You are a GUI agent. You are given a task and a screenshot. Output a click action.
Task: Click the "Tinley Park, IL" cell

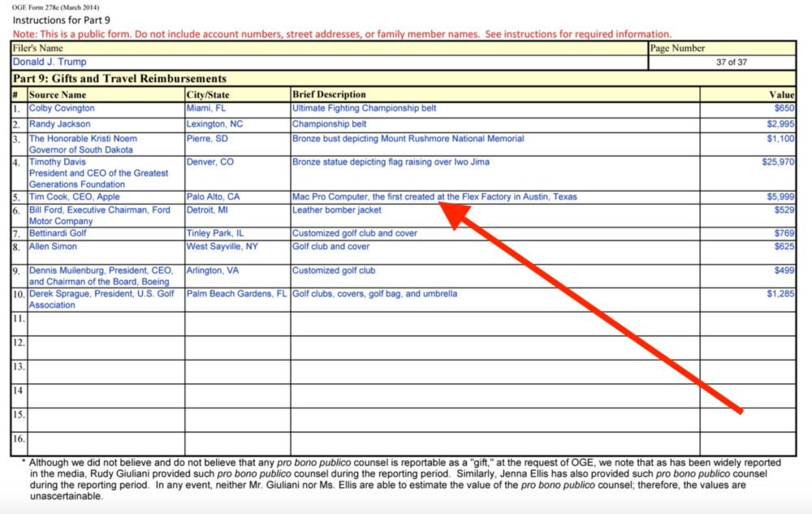215,233
